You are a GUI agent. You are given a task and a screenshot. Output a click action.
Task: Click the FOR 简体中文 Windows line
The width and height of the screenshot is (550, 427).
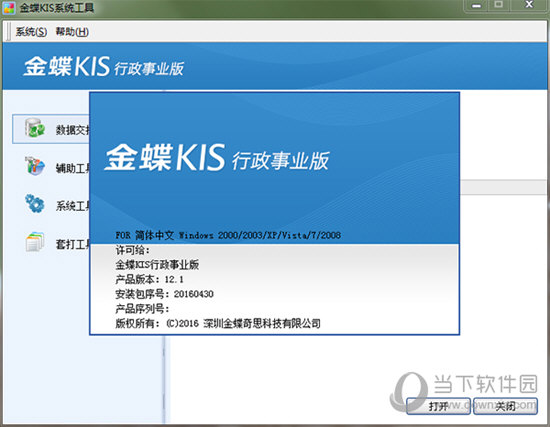tap(228, 235)
